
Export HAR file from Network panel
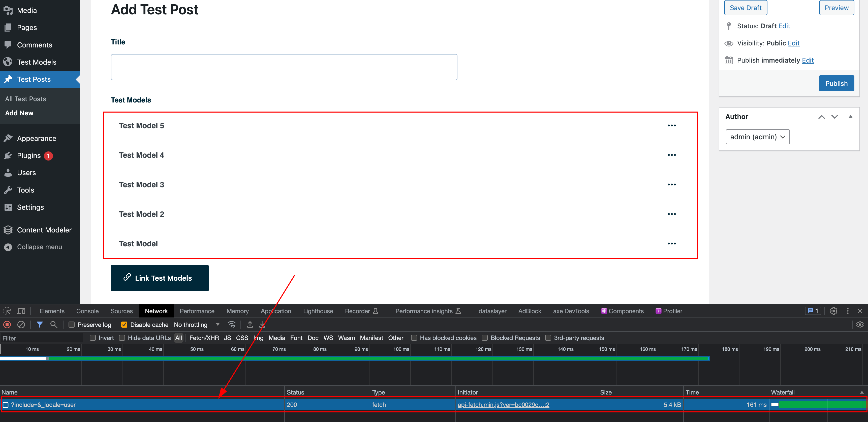(x=262, y=324)
